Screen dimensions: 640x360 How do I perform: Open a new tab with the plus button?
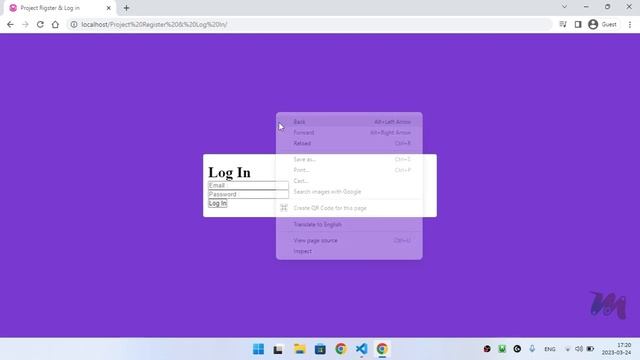click(x=126, y=8)
